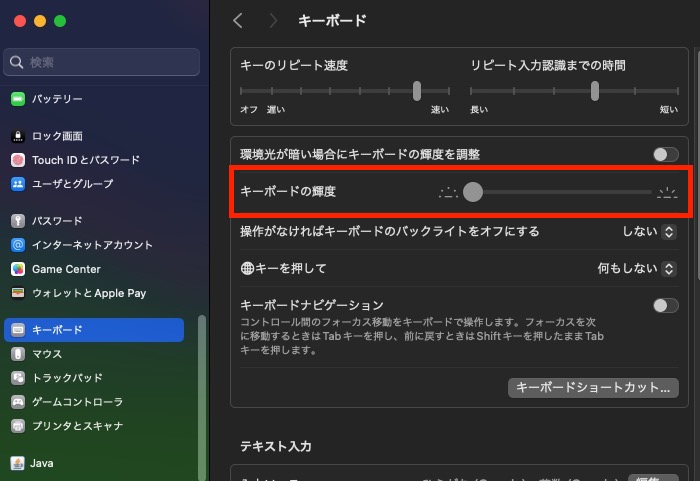Open Game Controllers sidebar item
The image size is (700, 481).
point(78,402)
